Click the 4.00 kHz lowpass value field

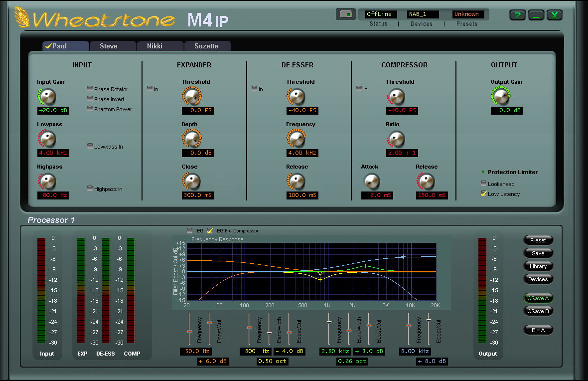[53, 153]
